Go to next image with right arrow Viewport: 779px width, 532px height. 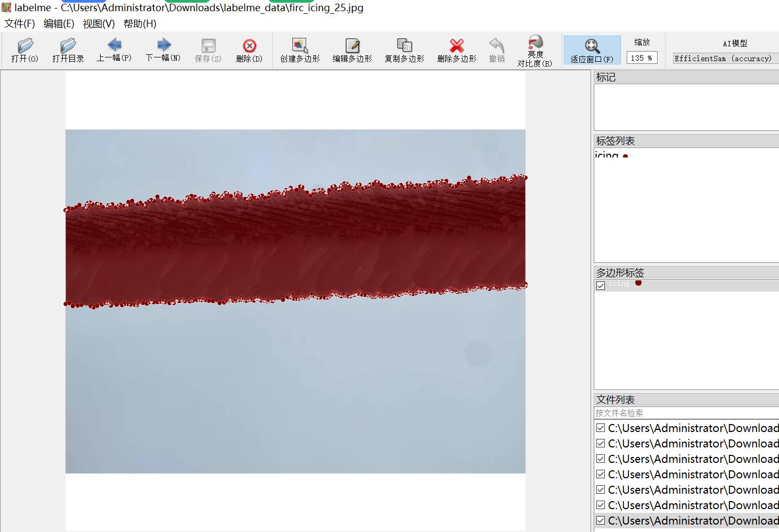pyautogui.click(x=163, y=45)
